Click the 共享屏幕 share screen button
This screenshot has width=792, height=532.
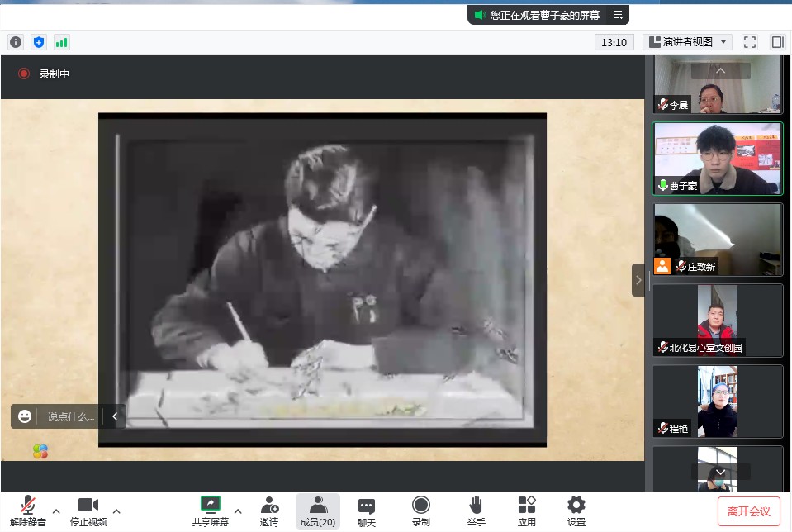211,511
